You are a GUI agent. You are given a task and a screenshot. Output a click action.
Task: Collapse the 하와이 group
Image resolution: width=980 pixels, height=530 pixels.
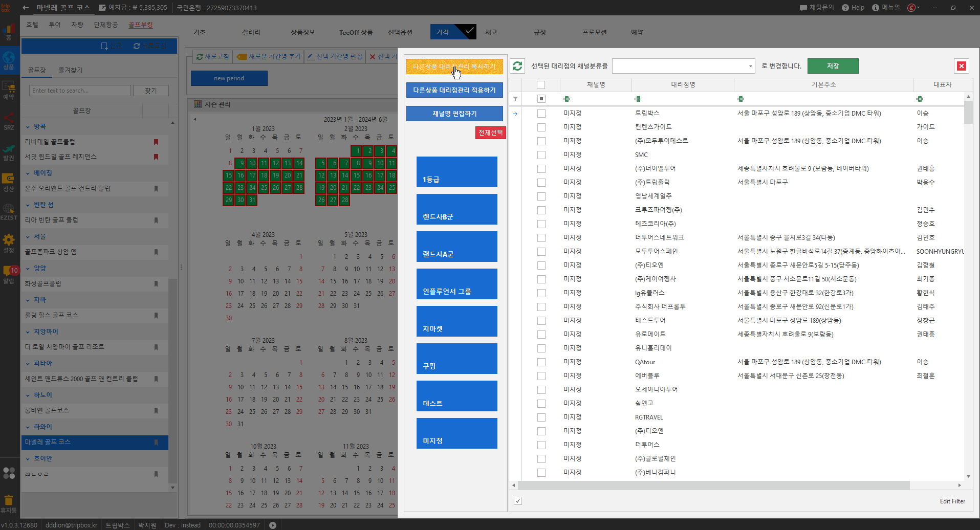[28, 427]
